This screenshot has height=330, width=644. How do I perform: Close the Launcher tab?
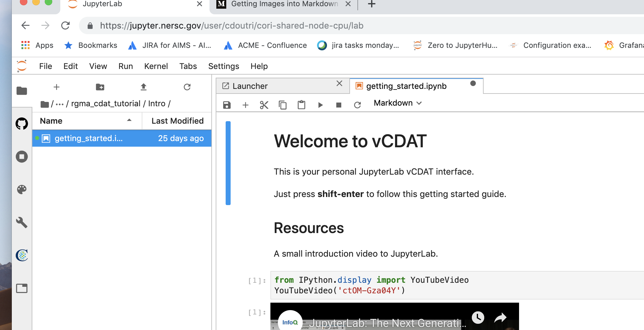click(339, 83)
